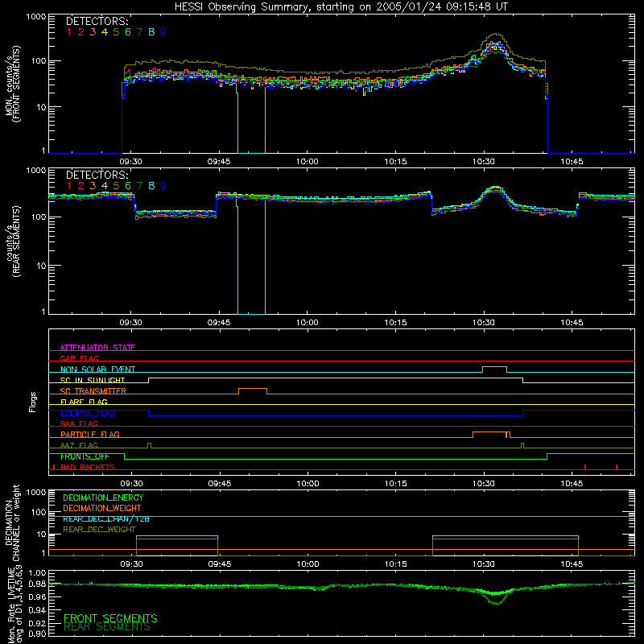Click the FRONT SEGMENTS livetime legend label
The width and height of the screenshot is (644, 644).
tap(110, 618)
